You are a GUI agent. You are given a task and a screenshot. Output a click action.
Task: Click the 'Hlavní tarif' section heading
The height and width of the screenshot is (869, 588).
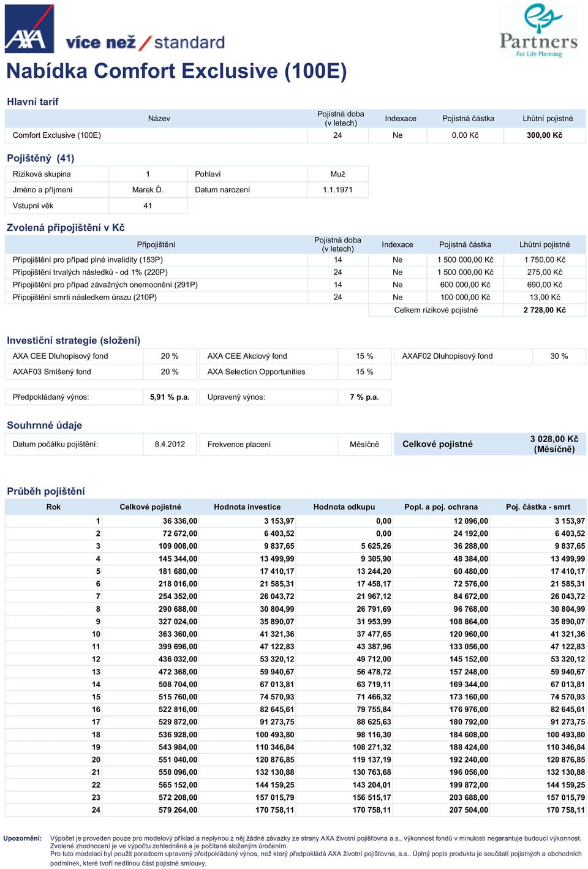(32, 102)
